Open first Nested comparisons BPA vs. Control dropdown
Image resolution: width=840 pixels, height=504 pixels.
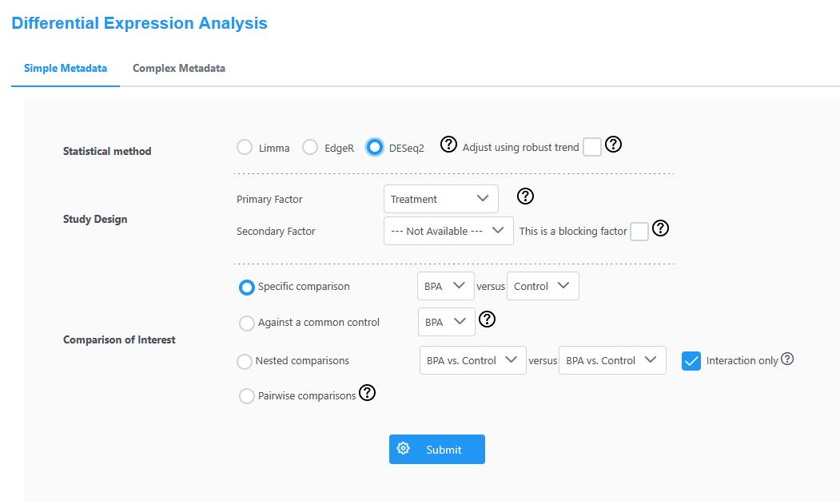472,360
